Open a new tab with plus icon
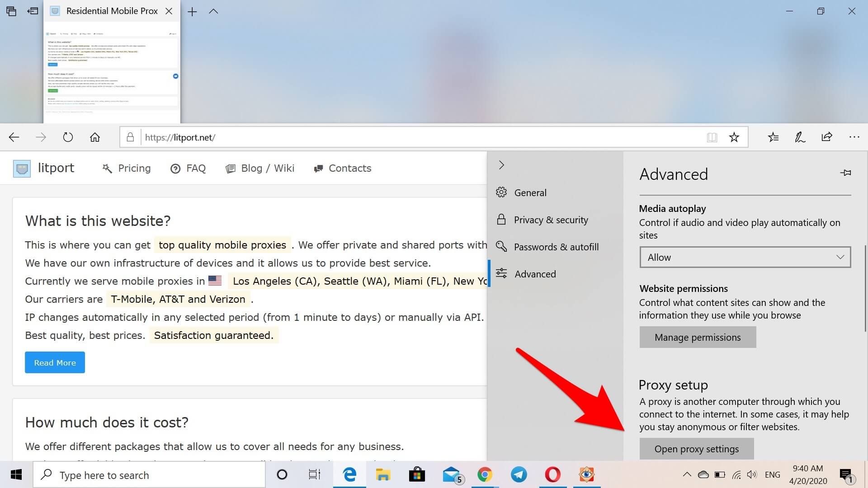868x488 pixels. pos(192,12)
